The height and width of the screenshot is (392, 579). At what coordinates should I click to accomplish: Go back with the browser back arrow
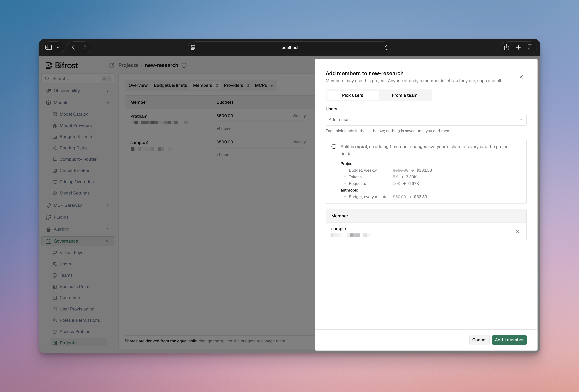pyautogui.click(x=73, y=47)
